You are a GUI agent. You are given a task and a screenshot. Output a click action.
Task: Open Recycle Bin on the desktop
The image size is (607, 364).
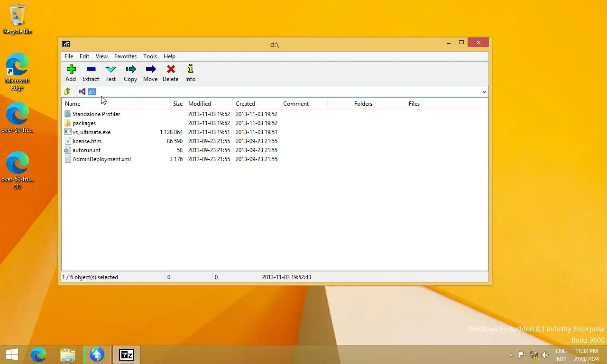tap(18, 19)
